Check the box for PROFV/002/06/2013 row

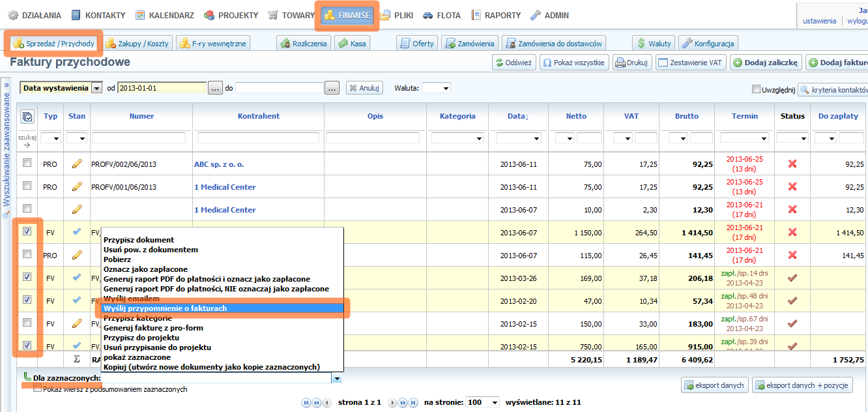tap(27, 163)
